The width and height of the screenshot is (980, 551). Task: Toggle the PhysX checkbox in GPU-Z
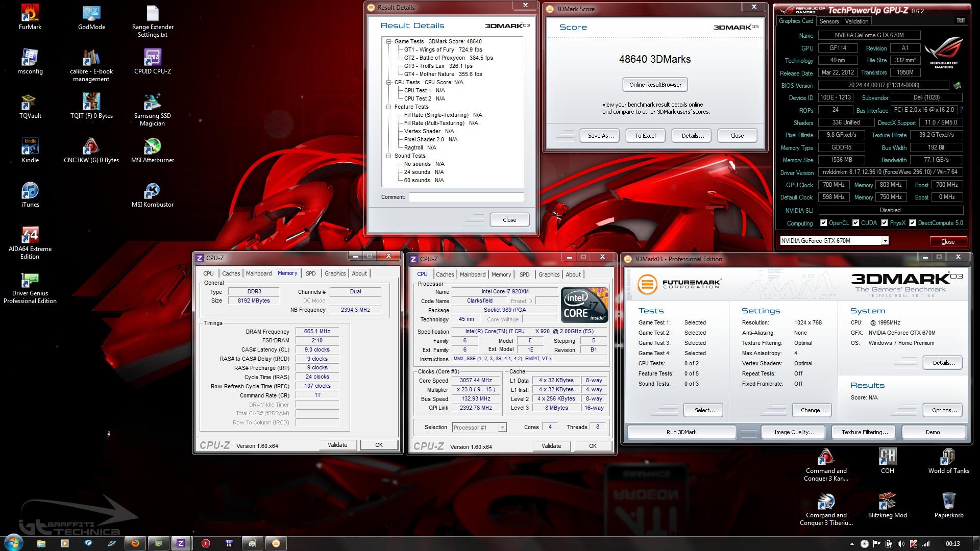coord(884,223)
